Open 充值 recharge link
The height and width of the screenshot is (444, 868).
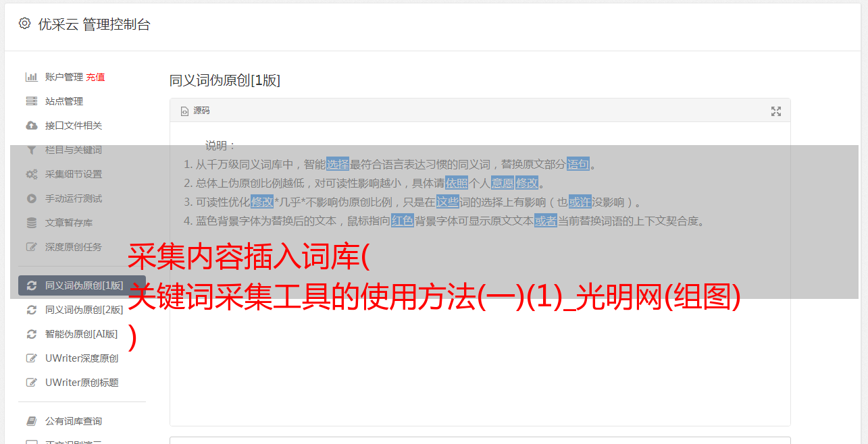(95, 77)
